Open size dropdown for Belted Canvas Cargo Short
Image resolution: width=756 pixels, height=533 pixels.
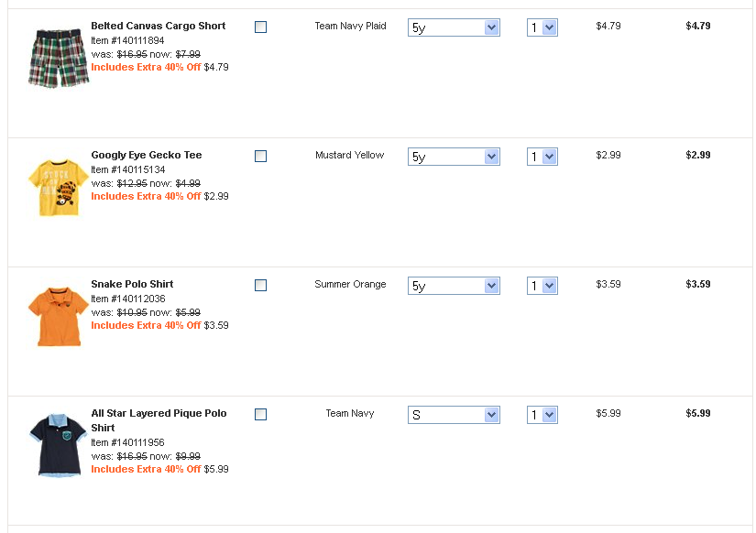coord(454,28)
